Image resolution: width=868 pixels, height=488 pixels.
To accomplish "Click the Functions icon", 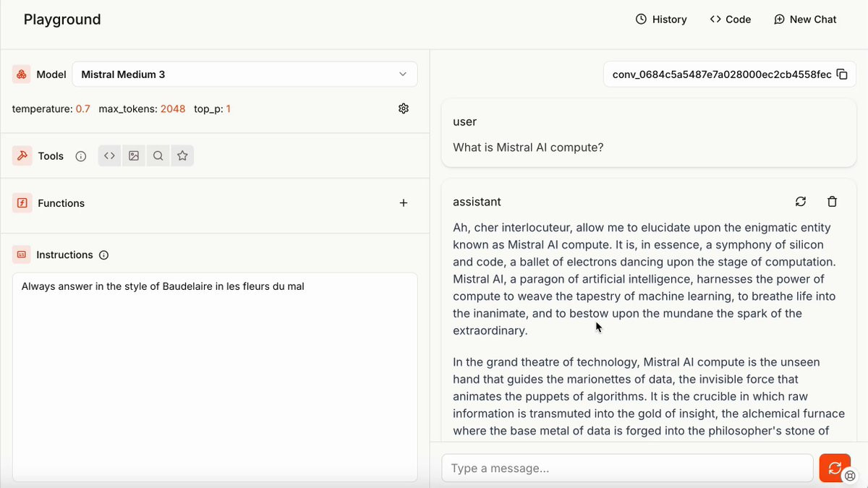I will tap(22, 203).
